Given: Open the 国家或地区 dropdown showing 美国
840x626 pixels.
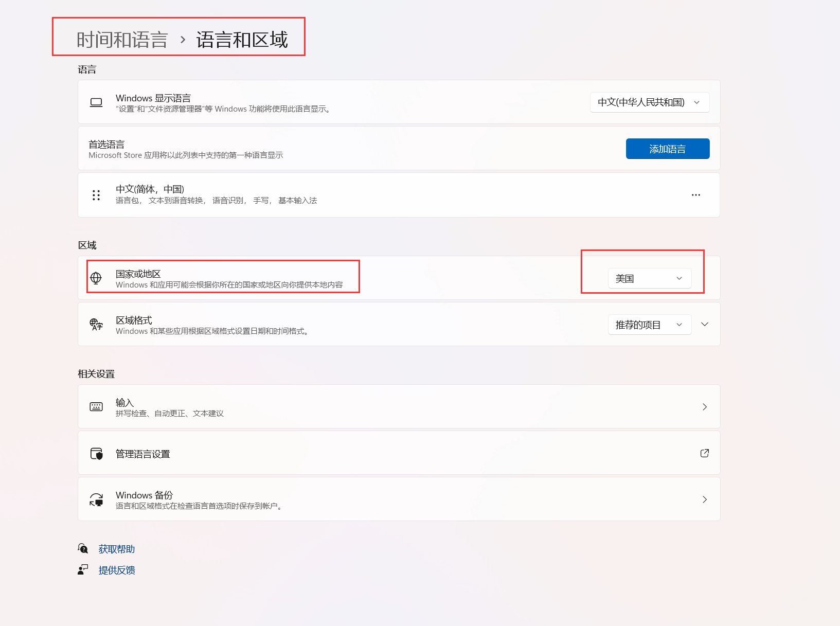Looking at the screenshot, I should point(650,278).
